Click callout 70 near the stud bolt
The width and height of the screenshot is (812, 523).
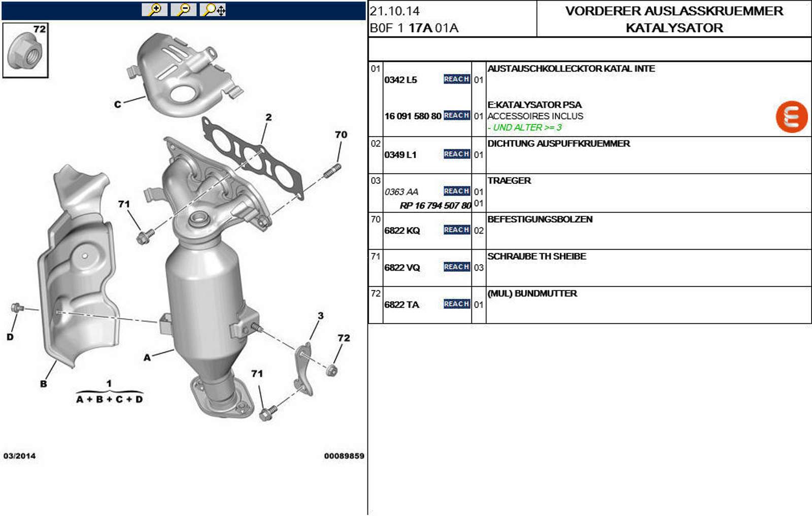click(x=341, y=135)
